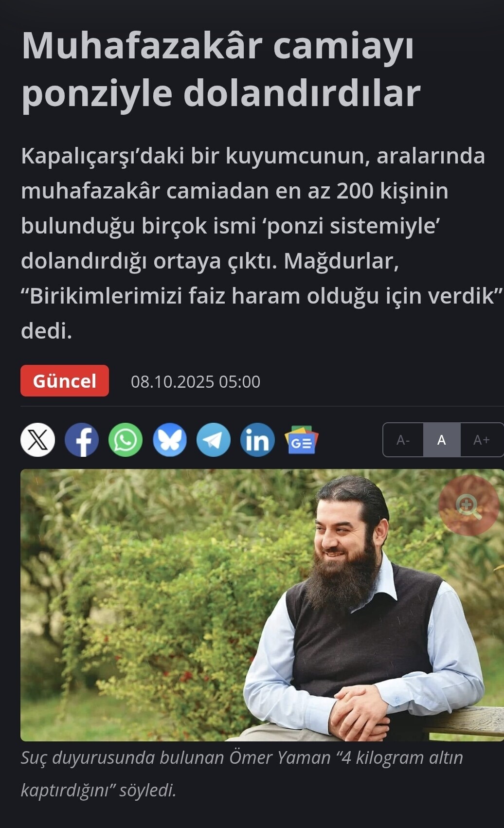Open the Google News icon
504x828 pixels.
(302, 440)
